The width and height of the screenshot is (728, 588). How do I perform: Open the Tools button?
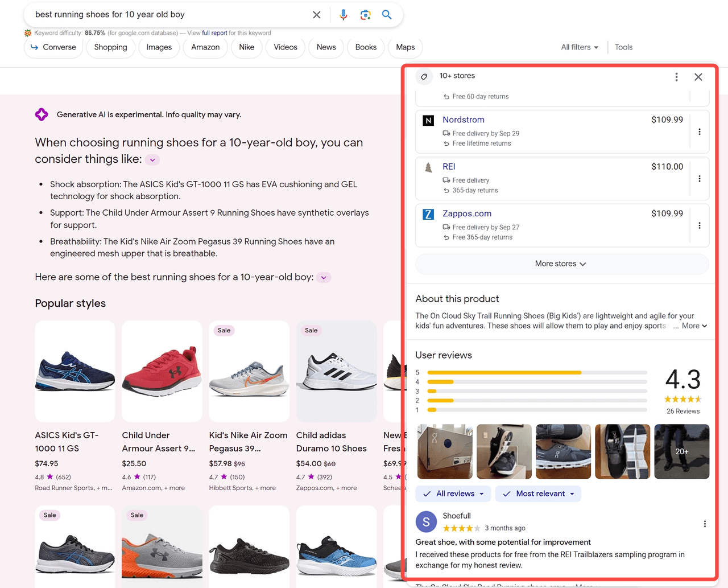(623, 47)
